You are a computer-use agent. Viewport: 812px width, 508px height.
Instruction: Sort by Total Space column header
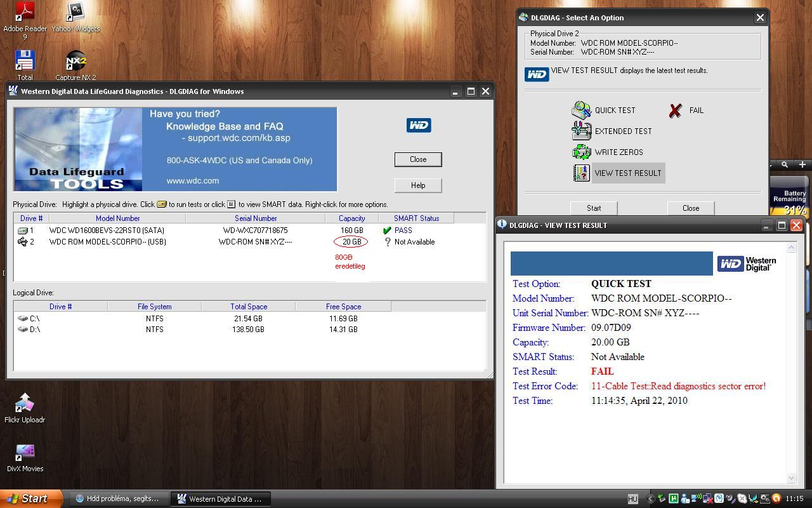(249, 306)
